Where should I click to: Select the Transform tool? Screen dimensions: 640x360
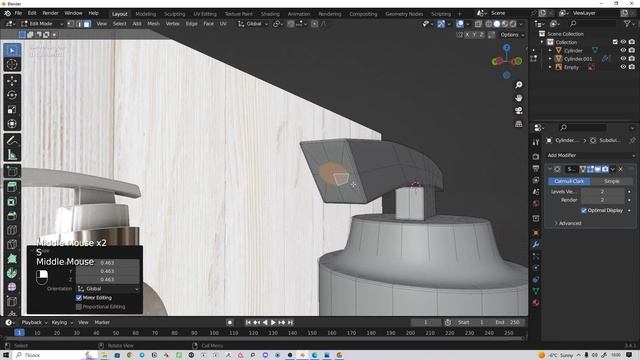point(12,124)
